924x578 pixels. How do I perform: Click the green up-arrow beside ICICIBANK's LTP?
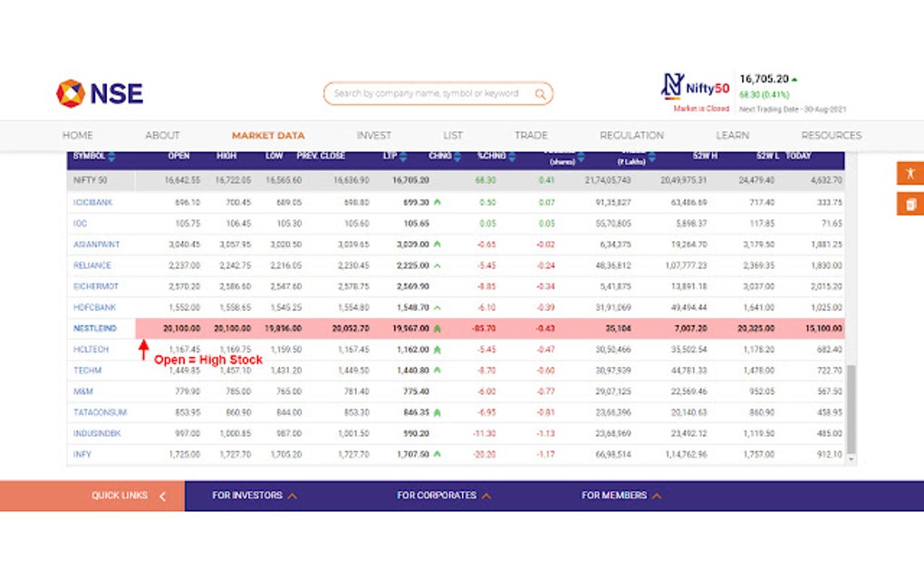pos(438,203)
